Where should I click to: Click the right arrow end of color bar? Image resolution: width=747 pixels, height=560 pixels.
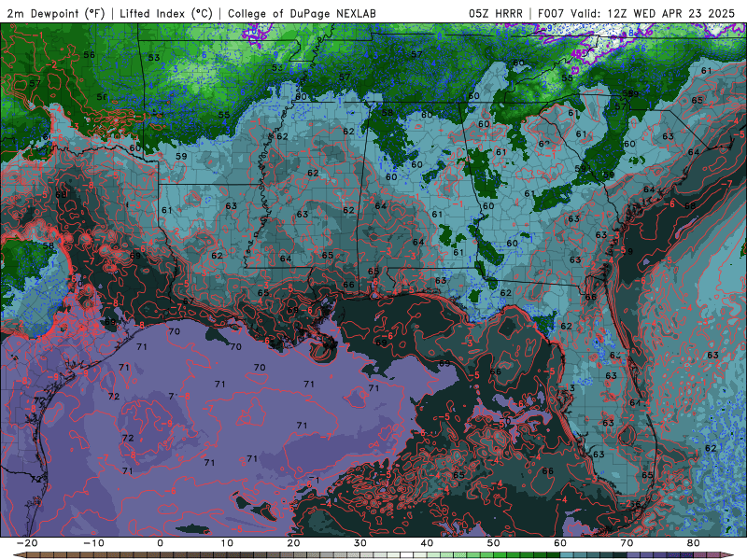point(728,555)
